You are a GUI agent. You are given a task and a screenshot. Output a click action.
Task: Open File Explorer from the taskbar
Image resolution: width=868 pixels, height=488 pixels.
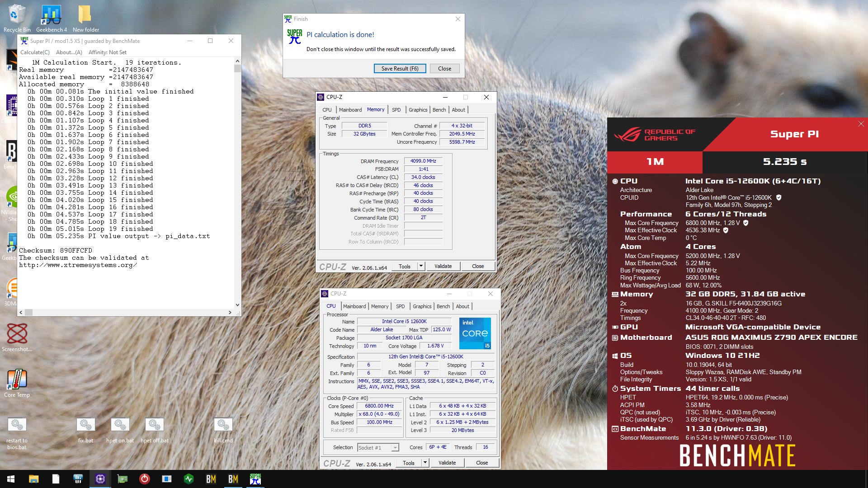(x=33, y=479)
